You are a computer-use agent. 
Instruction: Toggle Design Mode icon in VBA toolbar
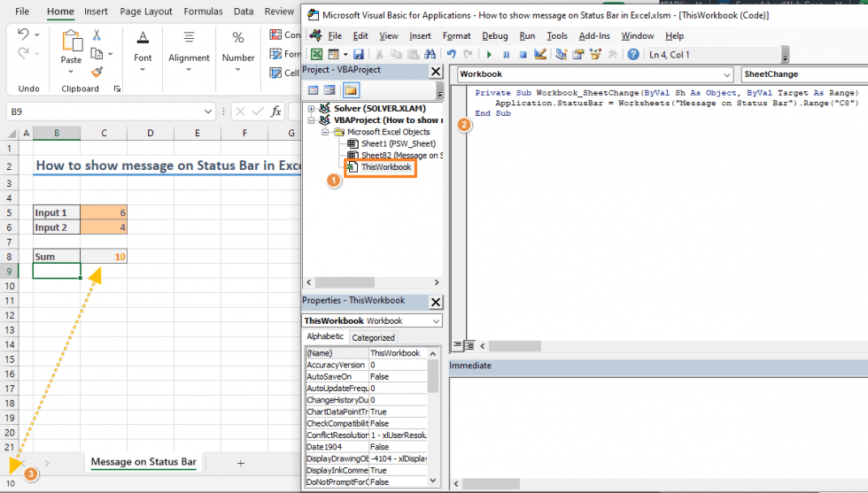point(540,54)
